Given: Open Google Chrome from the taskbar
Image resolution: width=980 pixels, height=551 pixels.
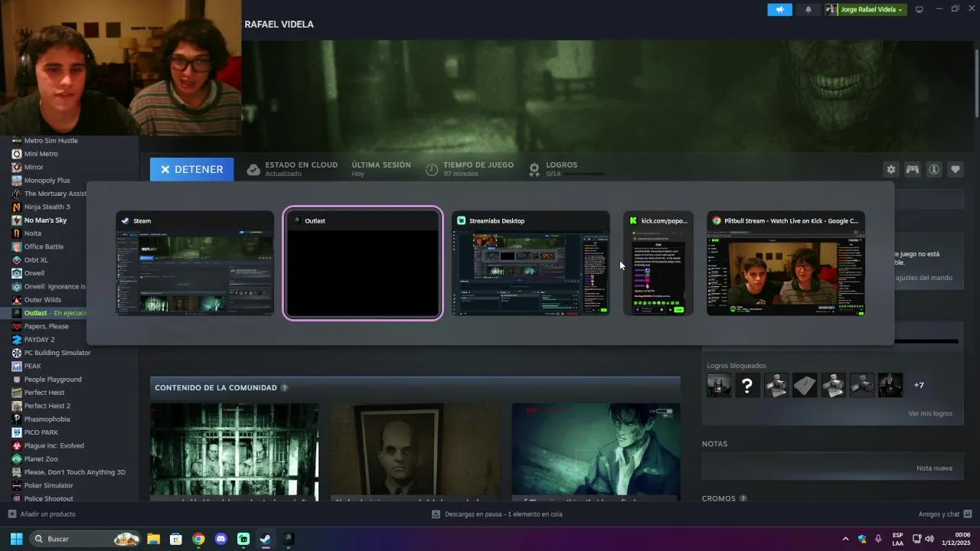Looking at the screenshot, I should point(198,539).
